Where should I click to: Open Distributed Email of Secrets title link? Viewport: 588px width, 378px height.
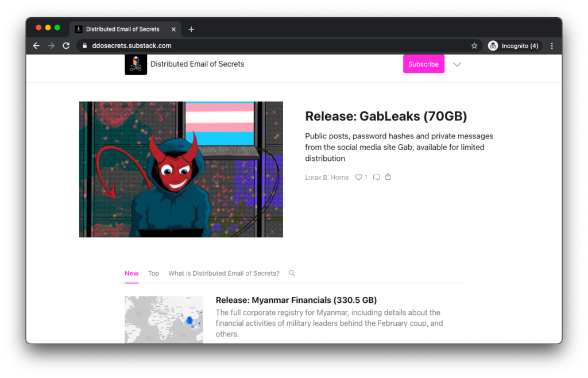point(198,64)
